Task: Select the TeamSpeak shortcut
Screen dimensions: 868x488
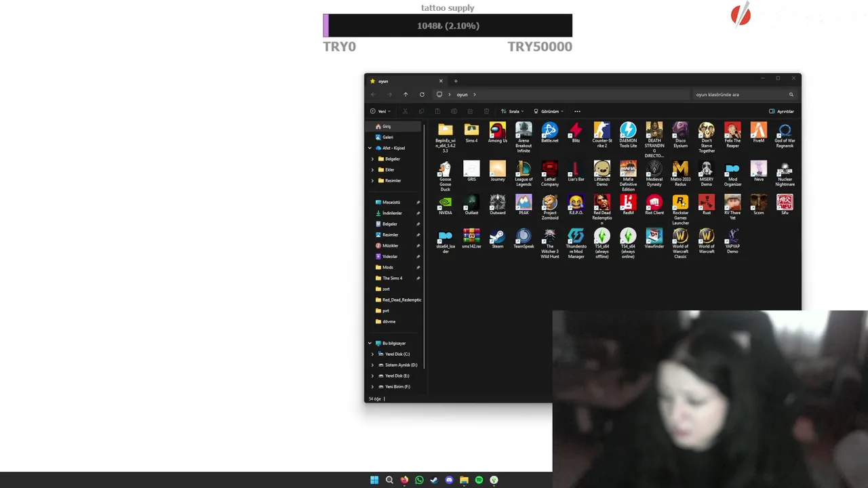Action: pyautogui.click(x=524, y=239)
